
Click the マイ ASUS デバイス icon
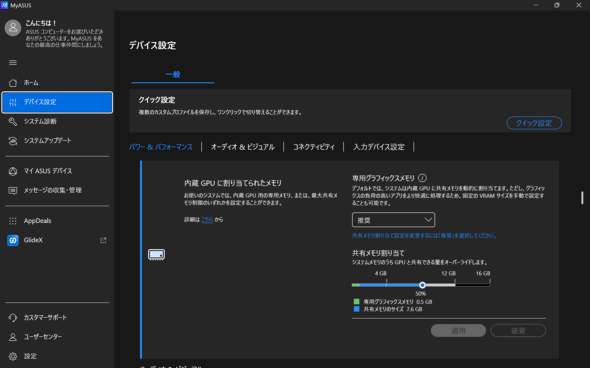[x=13, y=171]
